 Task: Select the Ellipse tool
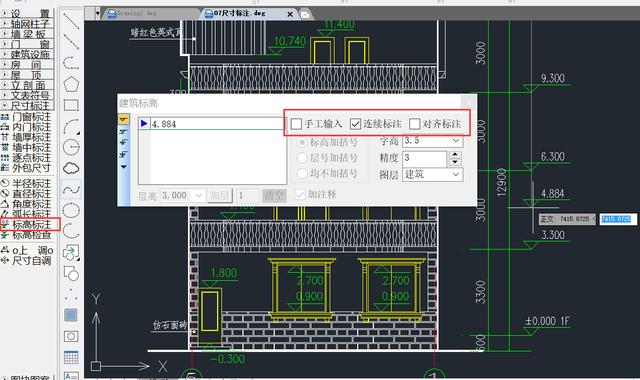(71, 210)
